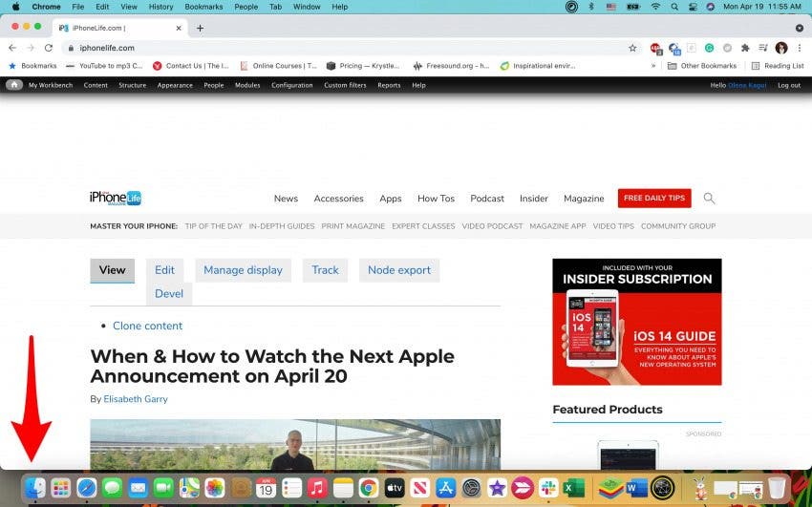Open the App Store from Dock
Viewport: 812px width, 507px height.
click(446, 488)
